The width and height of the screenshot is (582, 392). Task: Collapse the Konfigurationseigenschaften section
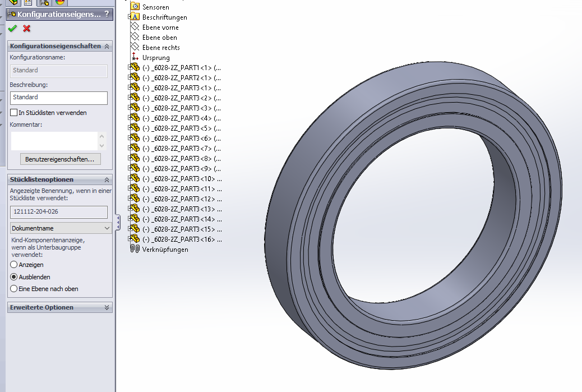point(107,47)
